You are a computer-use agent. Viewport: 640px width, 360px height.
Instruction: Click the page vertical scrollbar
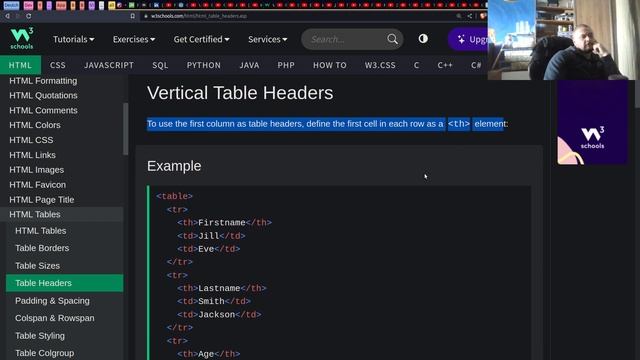637,94
